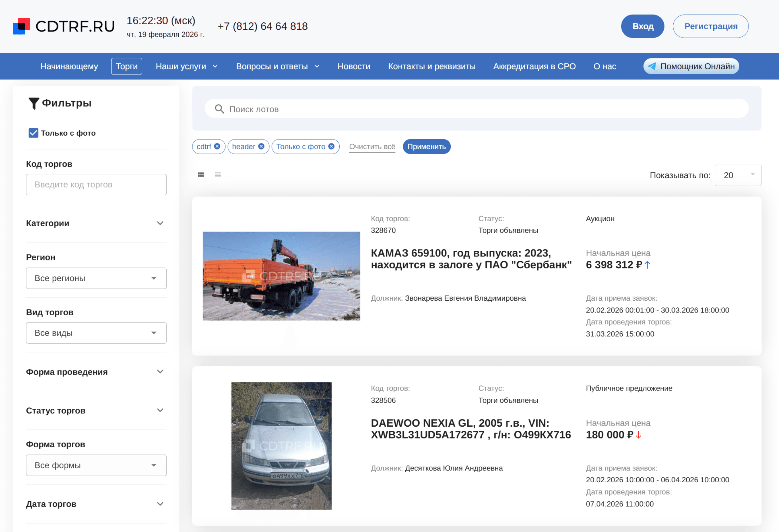Switch to grid view layout icon
This screenshot has height=532, width=779.
coord(201,175)
